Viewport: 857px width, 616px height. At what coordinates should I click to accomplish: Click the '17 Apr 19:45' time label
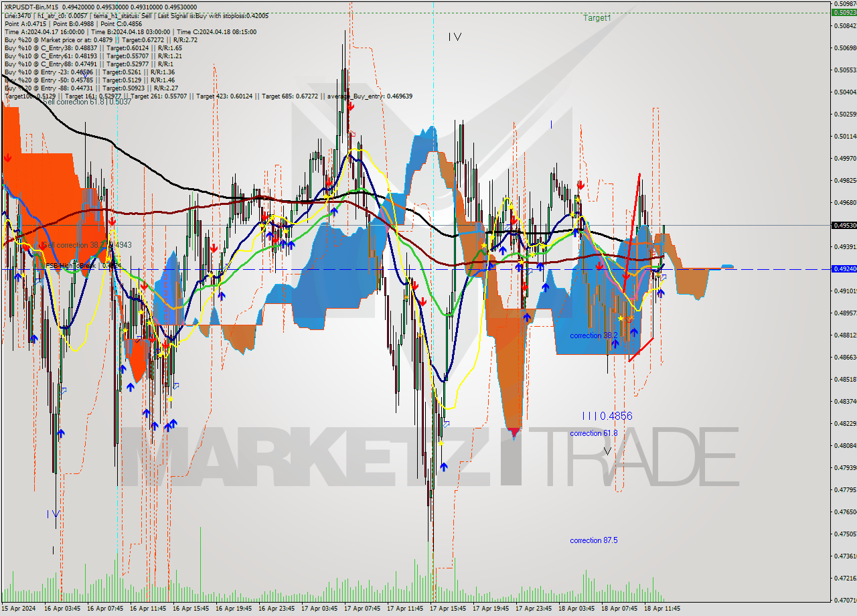click(490, 609)
